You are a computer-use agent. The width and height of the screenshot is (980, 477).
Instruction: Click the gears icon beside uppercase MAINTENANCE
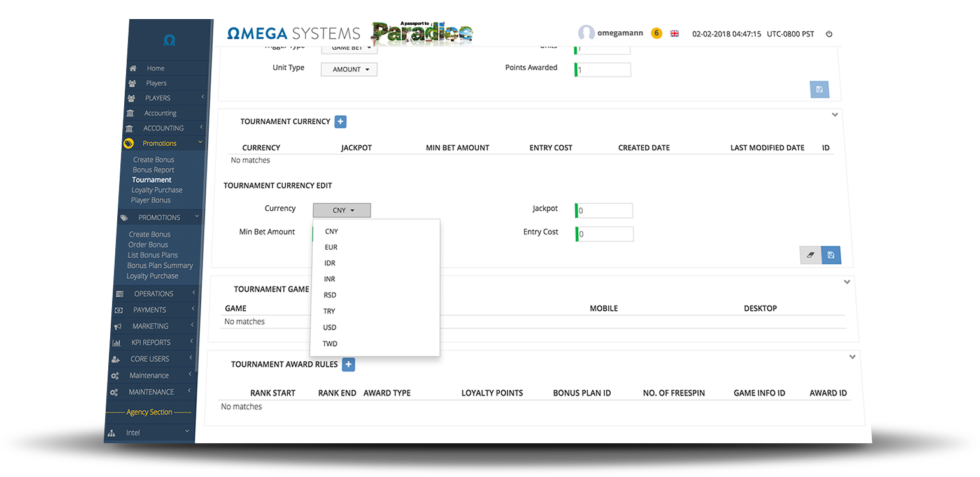pos(114,392)
